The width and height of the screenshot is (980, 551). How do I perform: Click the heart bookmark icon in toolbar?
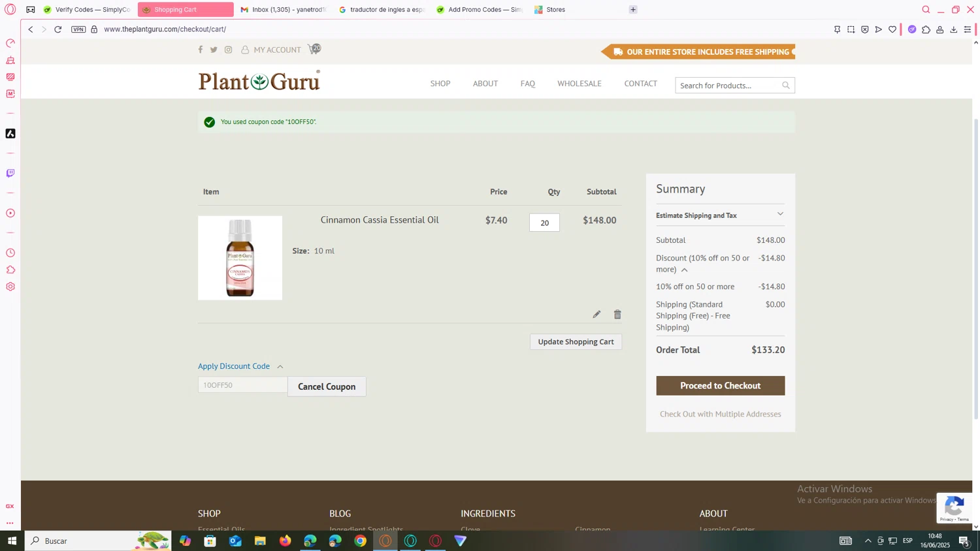click(892, 29)
